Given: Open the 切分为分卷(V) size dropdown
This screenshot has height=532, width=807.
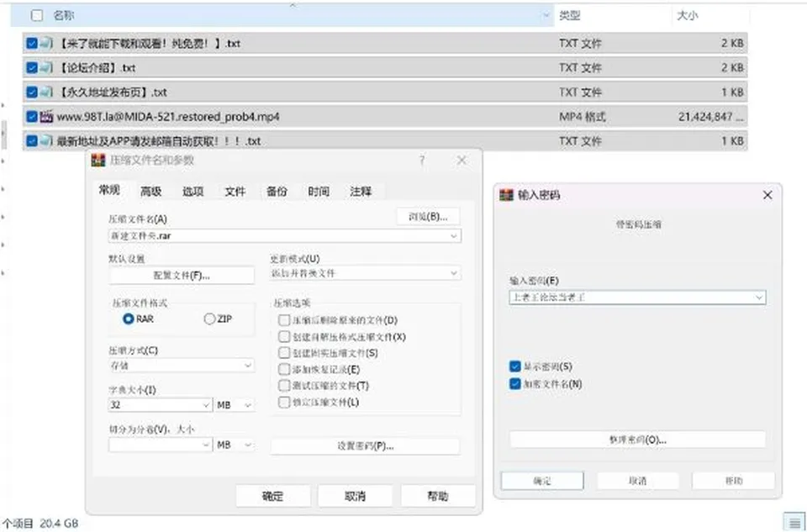Looking at the screenshot, I should click(206, 445).
